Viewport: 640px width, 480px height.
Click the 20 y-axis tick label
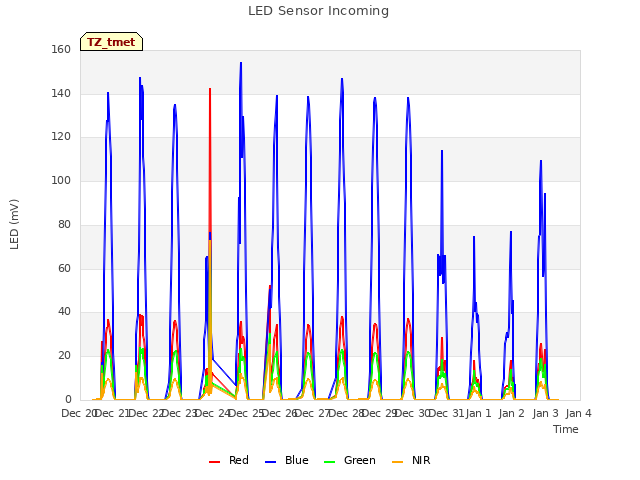[x=64, y=356]
